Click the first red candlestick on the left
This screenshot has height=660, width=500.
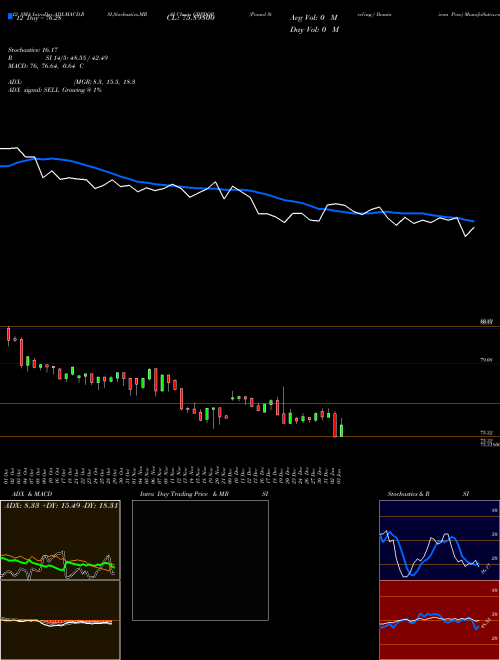[x=8, y=335]
